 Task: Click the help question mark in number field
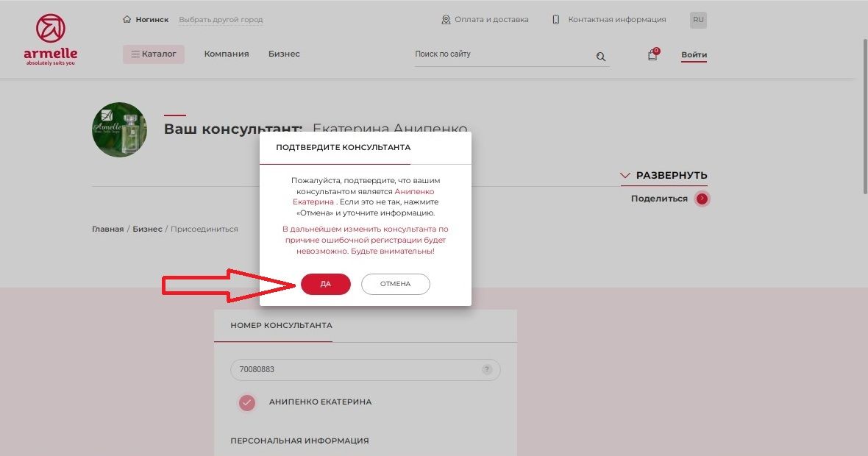click(x=487, y=369)
